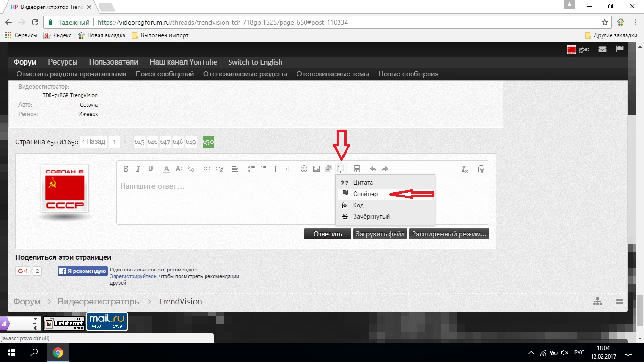Screen dimensions: 644x362
Task: Toggle underline text formatting
Action: pos(150,169)
